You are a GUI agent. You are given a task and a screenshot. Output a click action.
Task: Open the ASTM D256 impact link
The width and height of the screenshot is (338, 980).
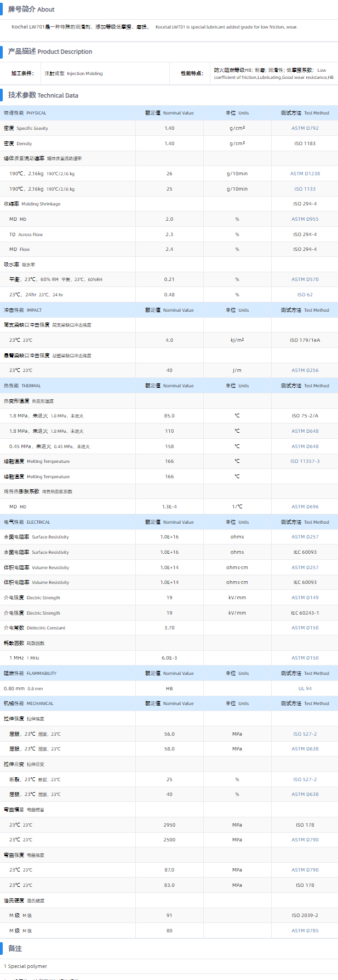pos(305,370)
